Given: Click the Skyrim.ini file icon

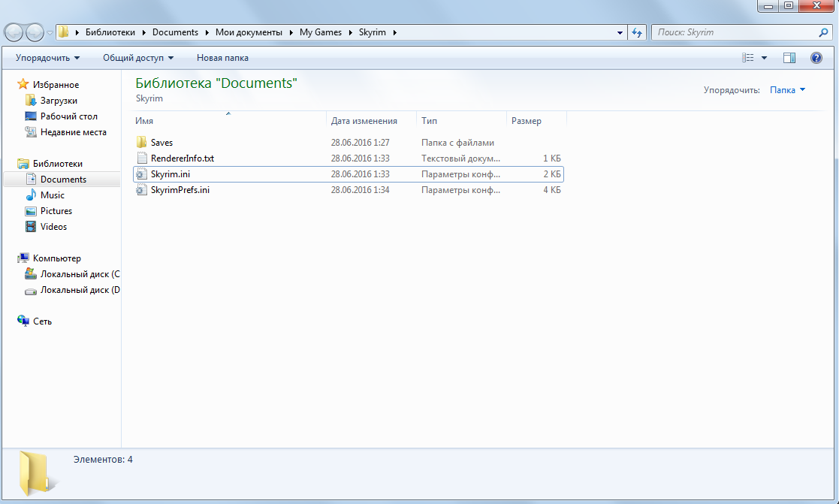Looking at the screenshot, I should point(141,174).
